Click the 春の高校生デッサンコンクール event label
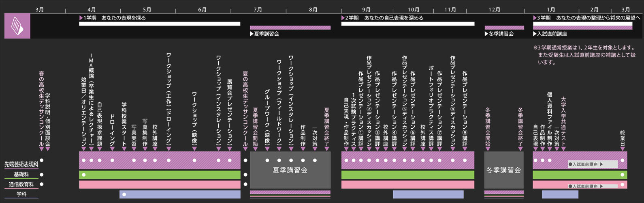This screenshot has width=644, height=203. click(41, 108)
